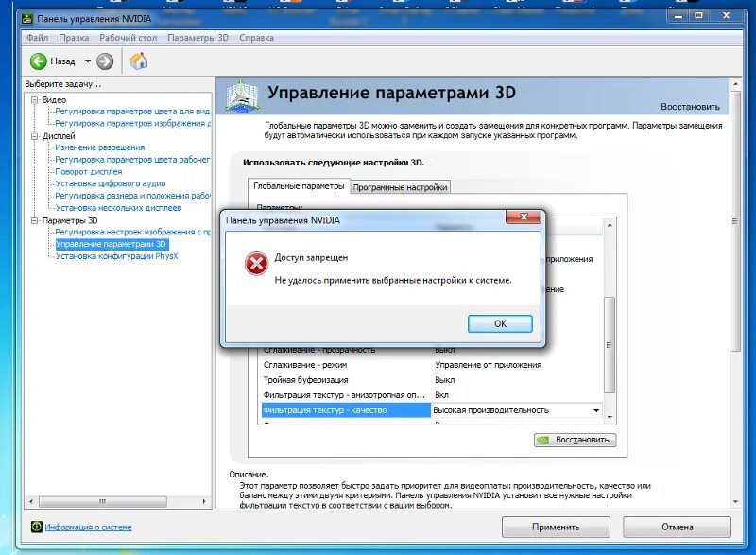Image resolution: width=756 pixels, height=555 pixels.
Task: Select Установка цифрового аудио item
Action: tap(111, 183)
